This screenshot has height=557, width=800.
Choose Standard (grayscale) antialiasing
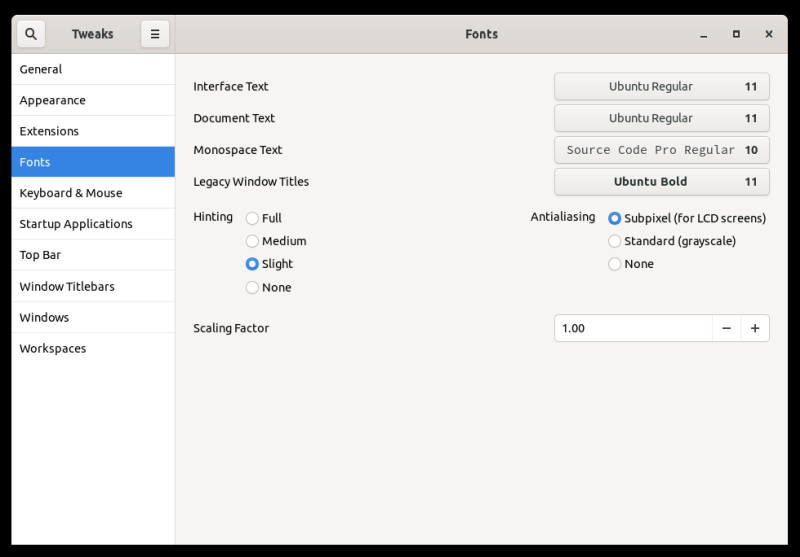click(615, 241)
